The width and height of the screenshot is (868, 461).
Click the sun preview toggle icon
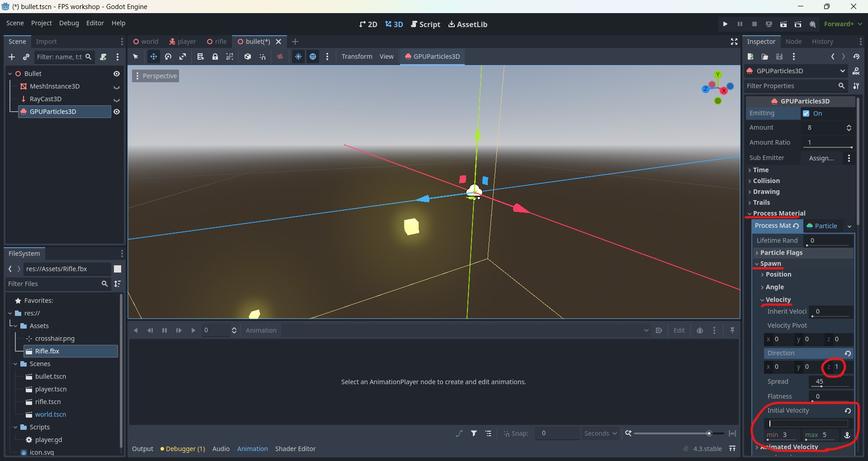298,56
